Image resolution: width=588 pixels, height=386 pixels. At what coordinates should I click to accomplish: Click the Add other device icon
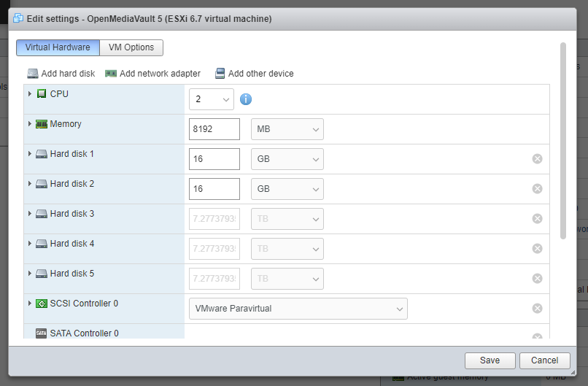coord(220,74)
